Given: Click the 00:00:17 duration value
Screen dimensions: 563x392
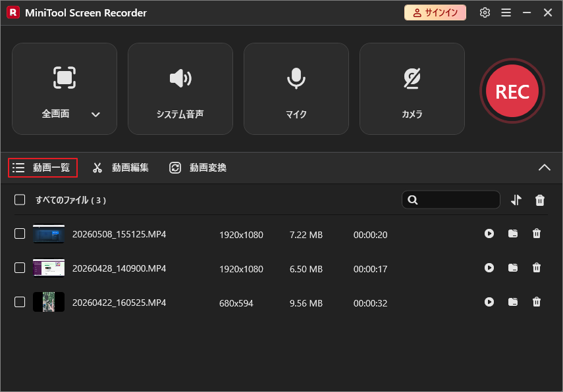Looking at the screenshot, I should (370, 269).
